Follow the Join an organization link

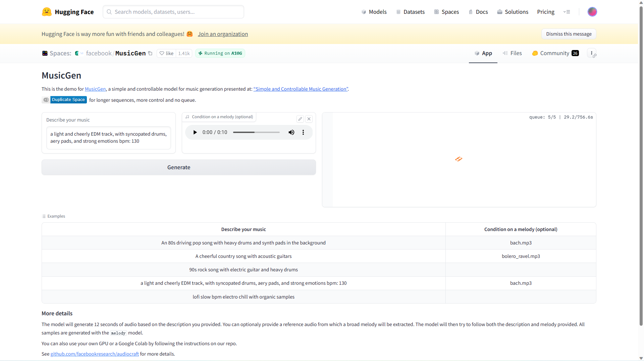pos(223,34)
